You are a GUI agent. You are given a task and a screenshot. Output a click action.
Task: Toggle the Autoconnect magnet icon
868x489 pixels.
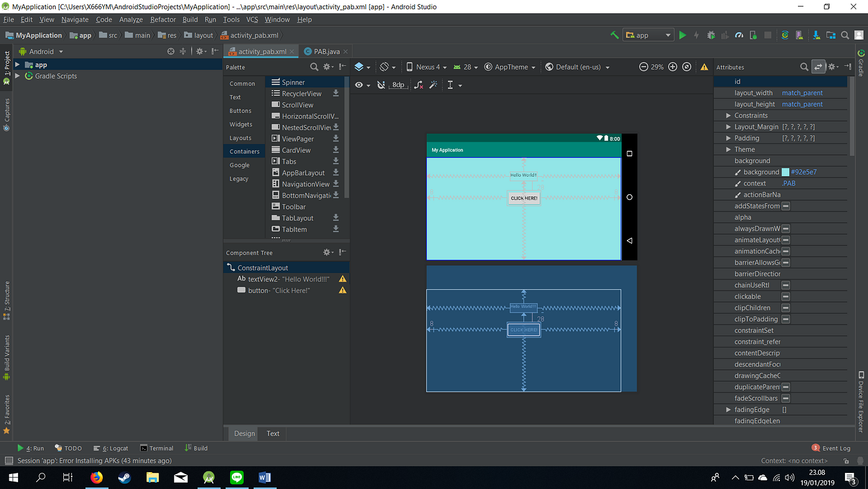point(381,84)
